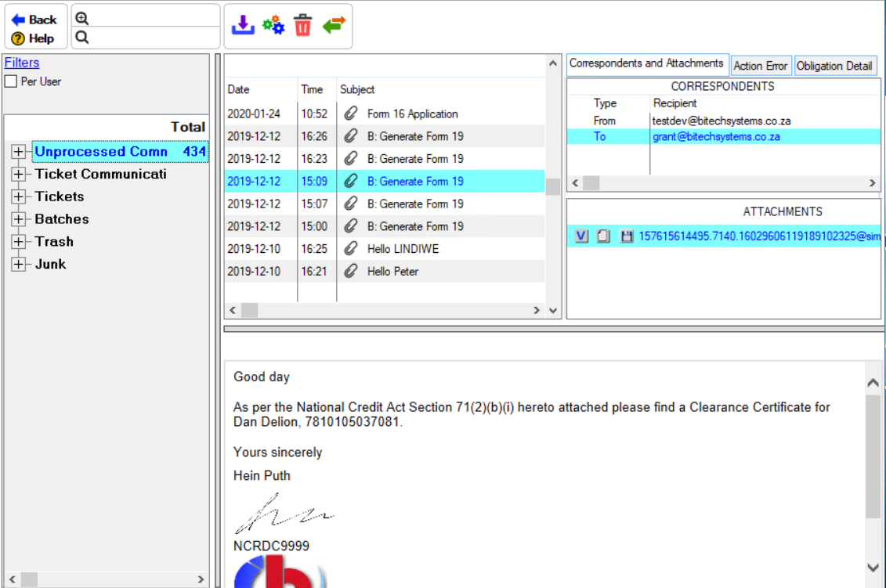This screenshot has height=588, width=886.
Task: Click the V view attachment icon
Action: point(580,236)
